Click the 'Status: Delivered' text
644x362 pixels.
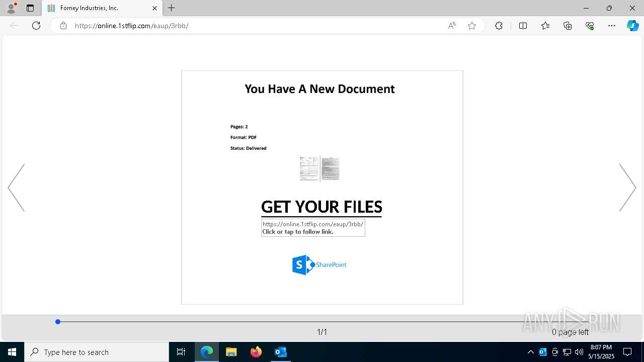[248, 148]
